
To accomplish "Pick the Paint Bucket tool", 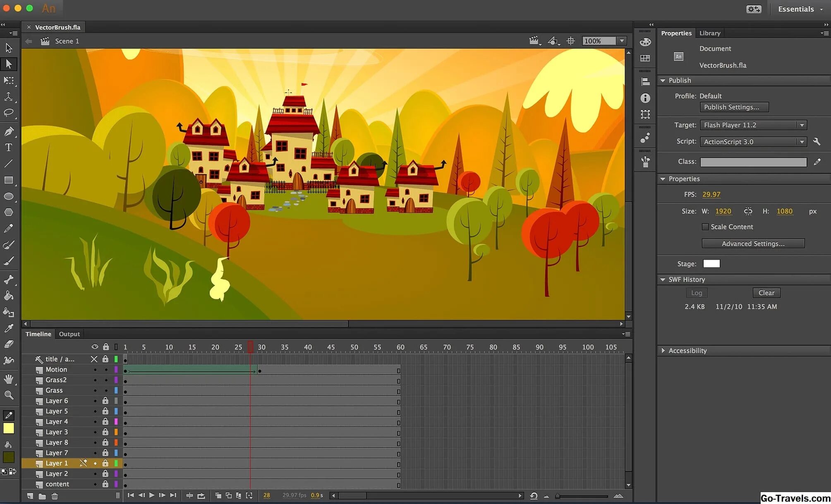I will [x=8, y=295].
